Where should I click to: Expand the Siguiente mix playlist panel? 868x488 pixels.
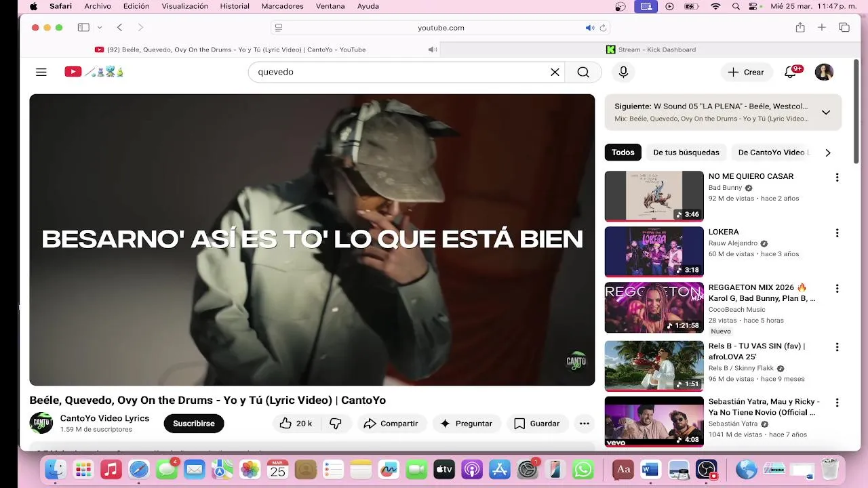pyautogui.click(x=826, y=113)
